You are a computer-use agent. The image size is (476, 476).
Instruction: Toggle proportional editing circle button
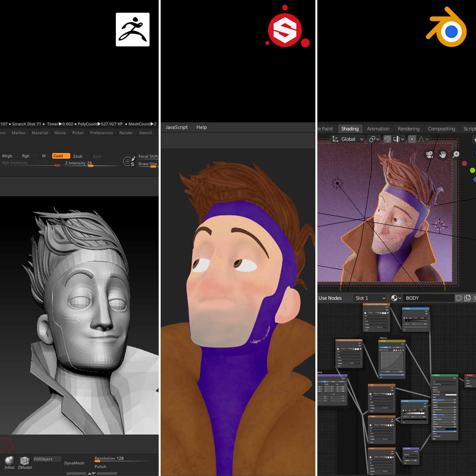tap(412, 139)
